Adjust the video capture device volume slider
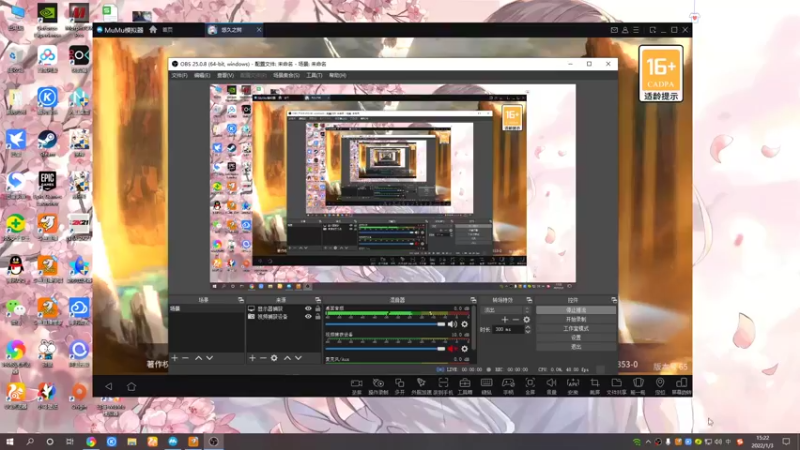The image size is (800, 450). point(385,349)
